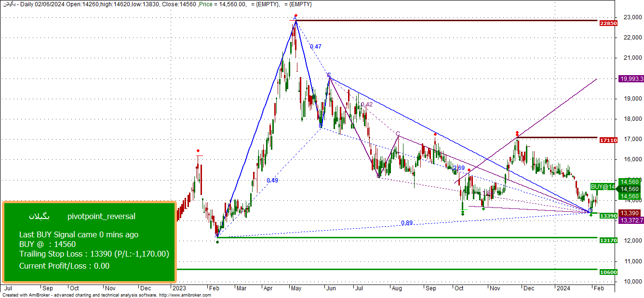Select the 22850 red resistance price label
This screenshot has width=644, height=298.
[608, 23]
